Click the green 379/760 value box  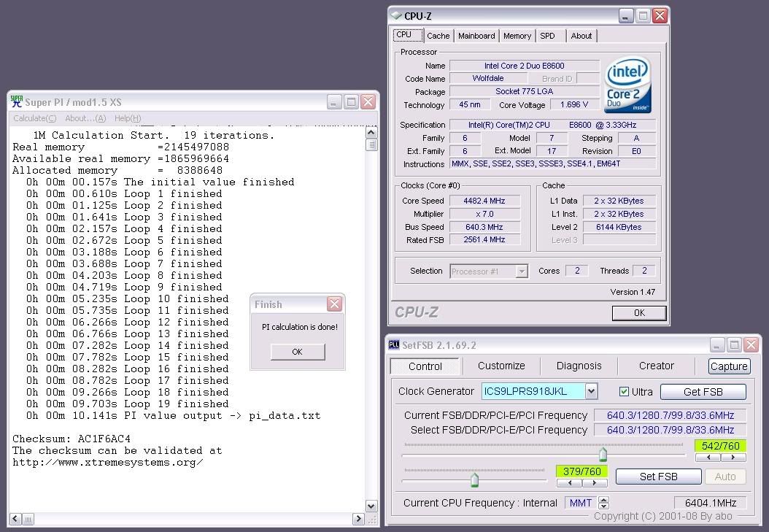[x=581, y=471]
